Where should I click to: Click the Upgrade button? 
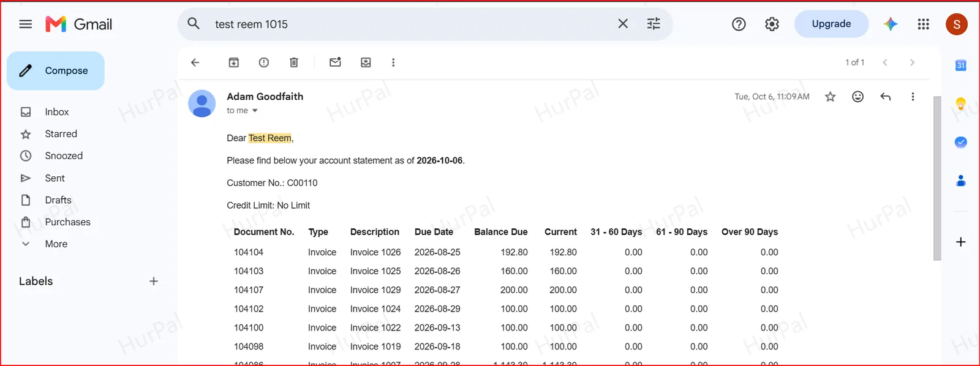[x=831, y=24]
